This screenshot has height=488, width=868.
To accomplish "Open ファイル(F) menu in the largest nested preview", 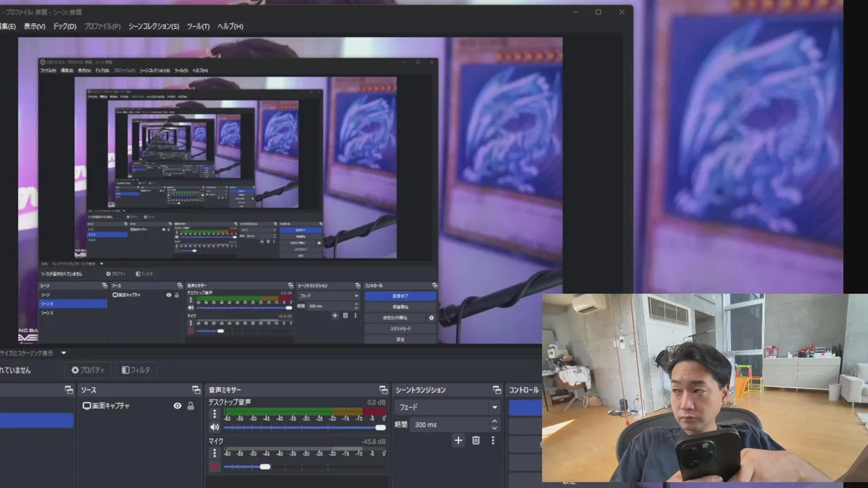I will (x=47, y=70).
